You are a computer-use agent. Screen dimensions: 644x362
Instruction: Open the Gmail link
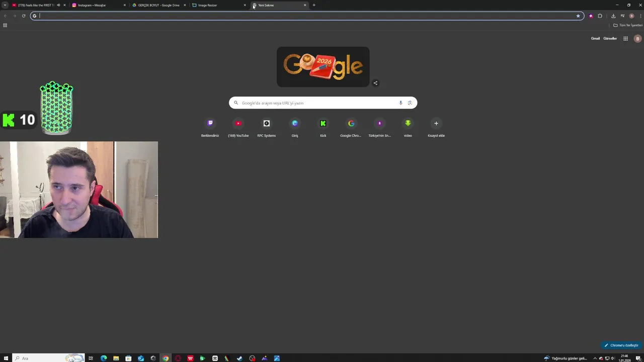tap(595, 39)
